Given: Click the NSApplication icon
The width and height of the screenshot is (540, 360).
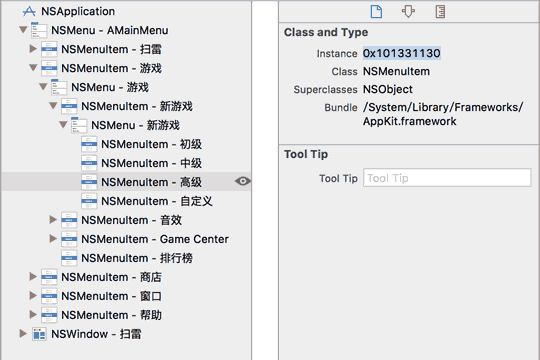Looking at the screenshot, I should 29,11.
